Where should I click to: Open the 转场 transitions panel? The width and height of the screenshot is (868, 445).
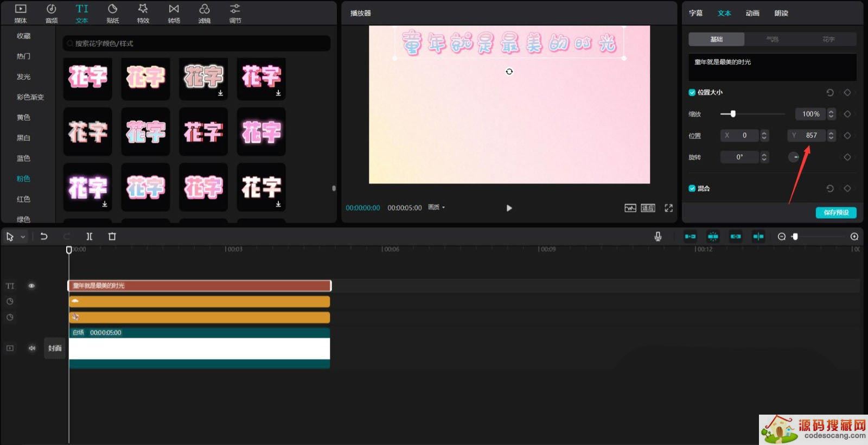[174, 13]
